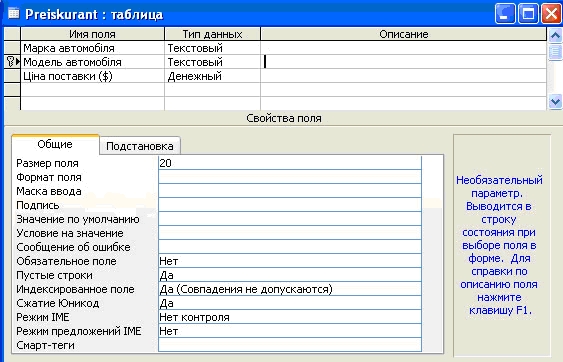Minimize the Preiskurant table window
563x362 pixels.
click(505, 14)
